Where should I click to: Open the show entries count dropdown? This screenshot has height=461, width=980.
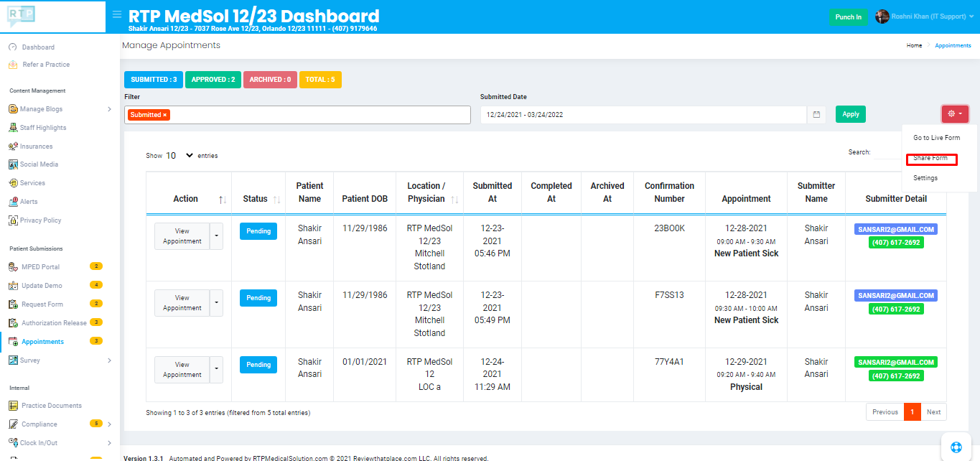point(179,155)
